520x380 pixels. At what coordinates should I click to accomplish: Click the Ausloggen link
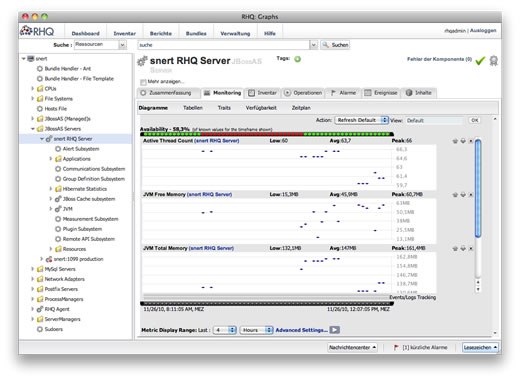click(483, 30)
